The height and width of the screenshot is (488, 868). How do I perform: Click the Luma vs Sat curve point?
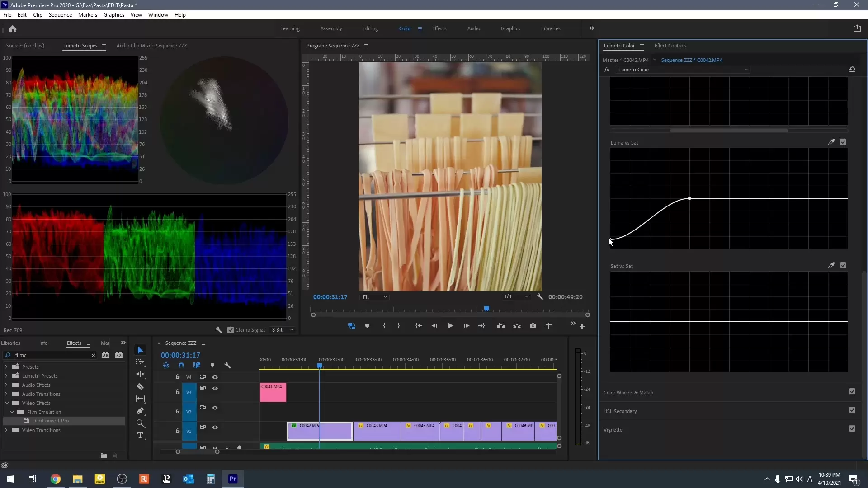(x=689, y=198)
